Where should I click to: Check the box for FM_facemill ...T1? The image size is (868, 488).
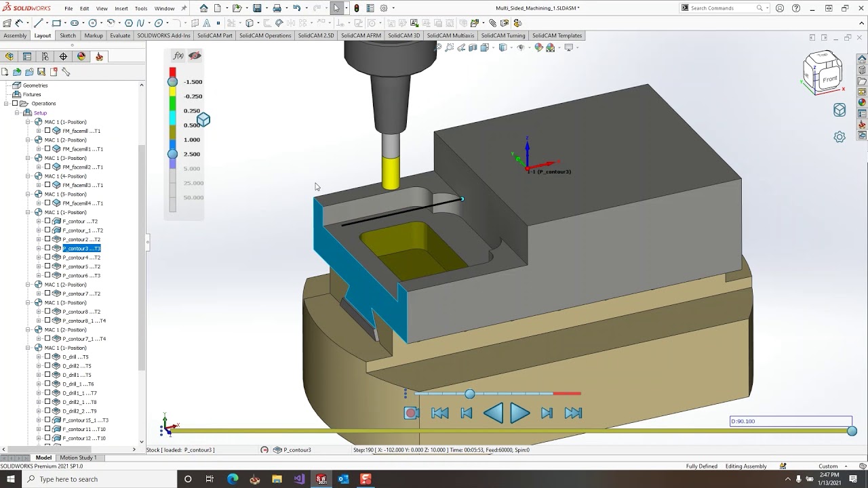click(x=47, y=131)
